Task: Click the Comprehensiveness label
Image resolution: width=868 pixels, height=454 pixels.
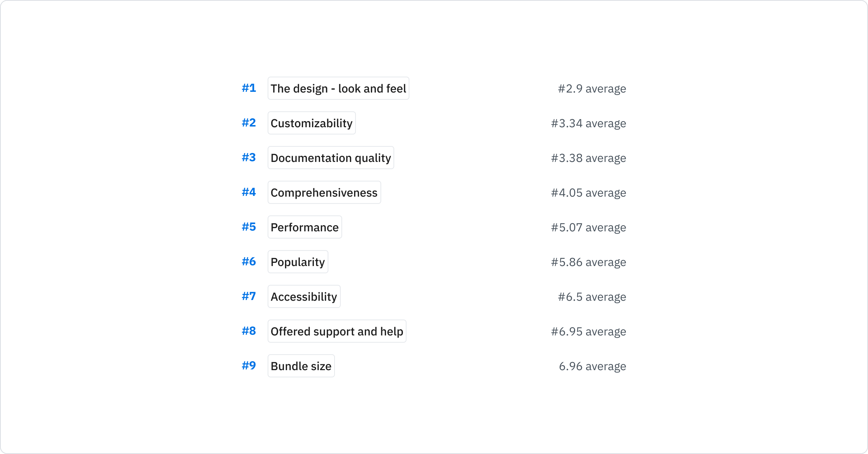Action: (324, 192)
